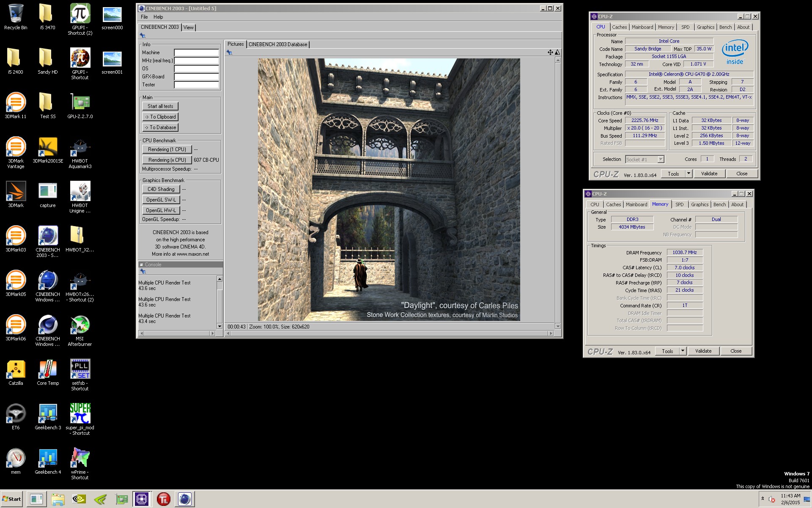Click the Machine input field
This screenshot has width=812, height=508.
(197, 53)
